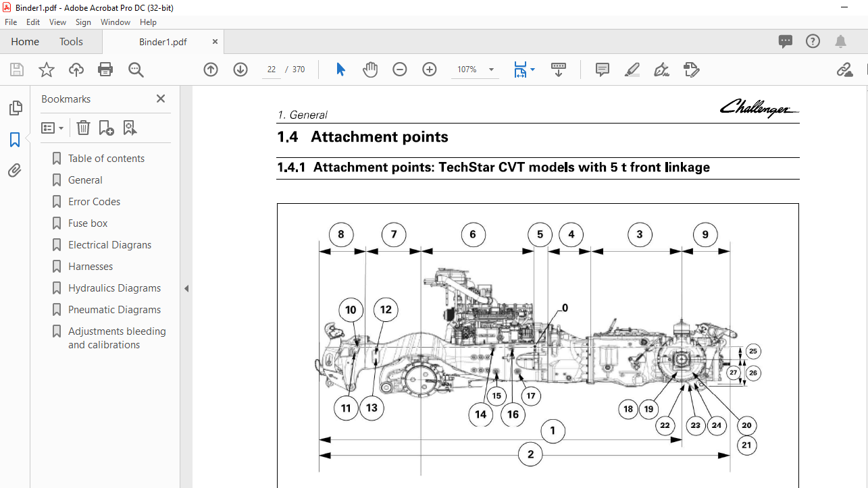
Task: Switch to the Tools tab
Action: pos(71,42)
